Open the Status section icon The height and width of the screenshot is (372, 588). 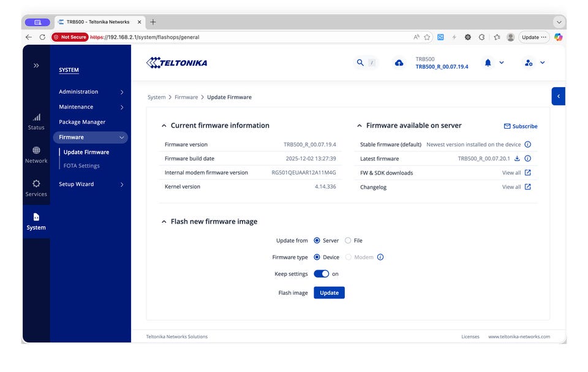point(36,118)
